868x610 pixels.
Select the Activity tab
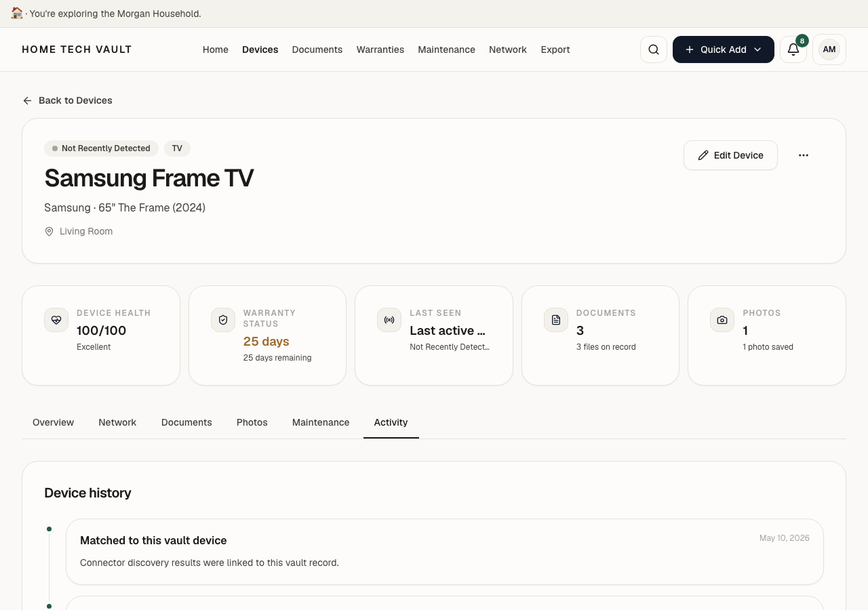click(391, 422)
